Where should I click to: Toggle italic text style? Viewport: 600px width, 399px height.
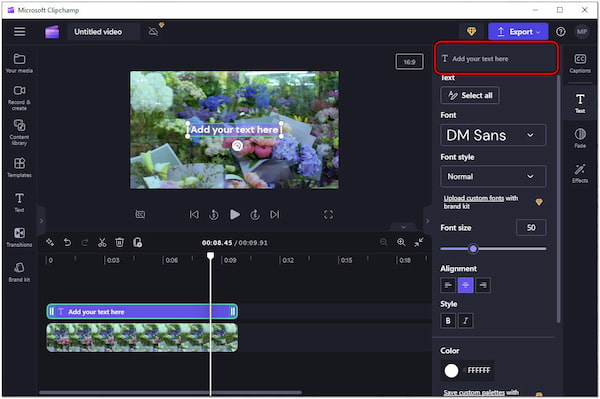465,321
